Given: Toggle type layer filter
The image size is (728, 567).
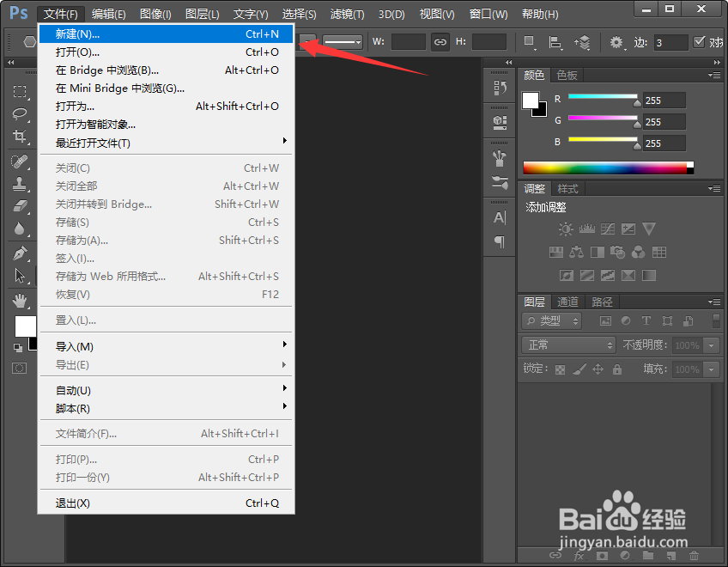Looking at the screenshot, I should [x=646, y=320].
